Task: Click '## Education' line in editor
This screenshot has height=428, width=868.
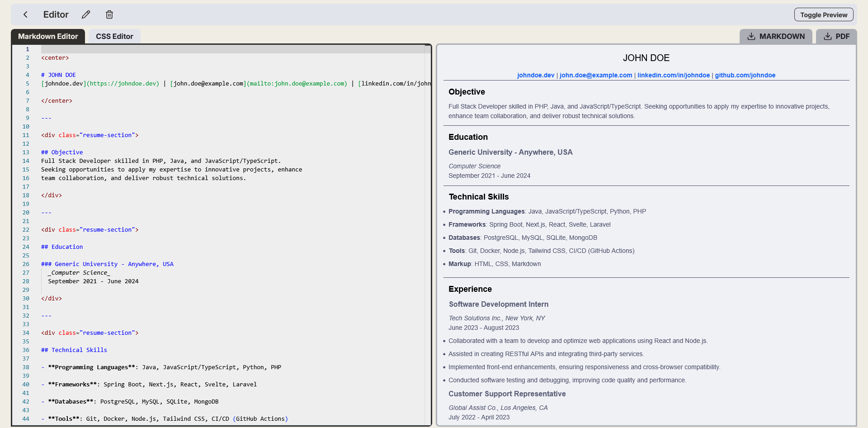Action: (x=62, y=247)
